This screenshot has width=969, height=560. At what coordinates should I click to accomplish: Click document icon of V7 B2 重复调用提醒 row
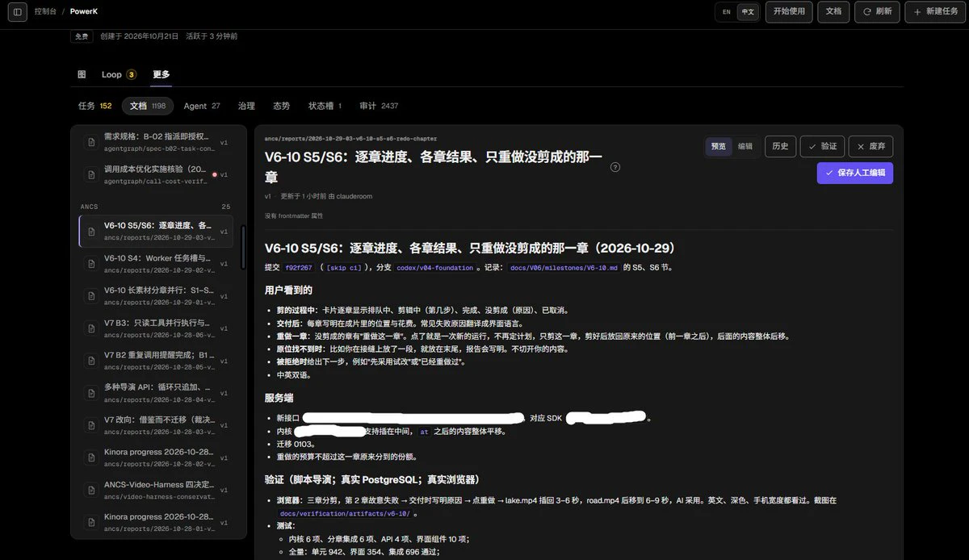(x=91, y=360)
